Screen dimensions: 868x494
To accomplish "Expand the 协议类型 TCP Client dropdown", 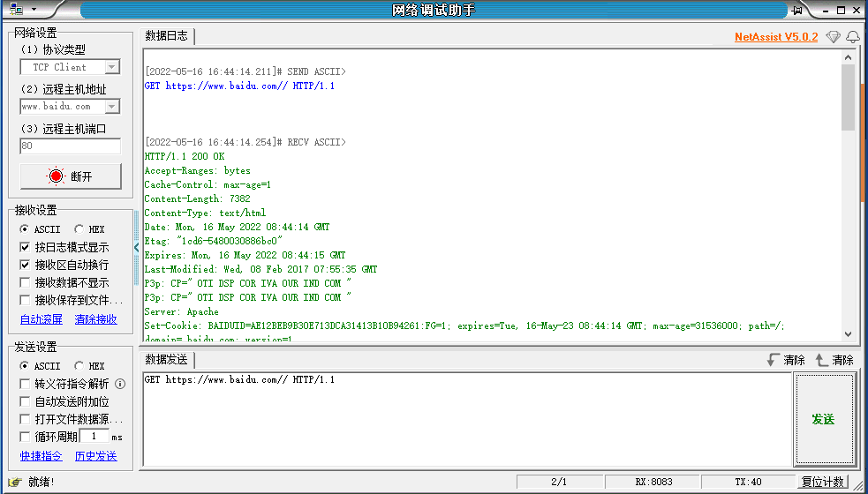I will click(x=112, y=67).
